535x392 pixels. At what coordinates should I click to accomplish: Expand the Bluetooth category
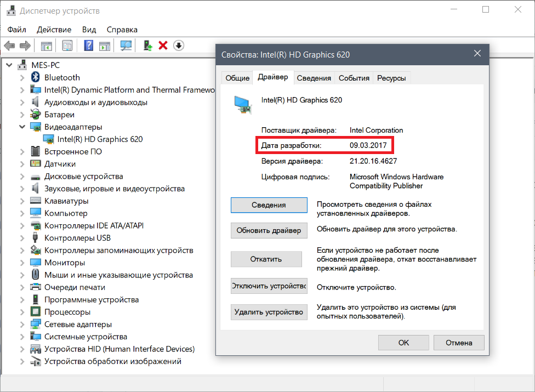click(22, 78)
